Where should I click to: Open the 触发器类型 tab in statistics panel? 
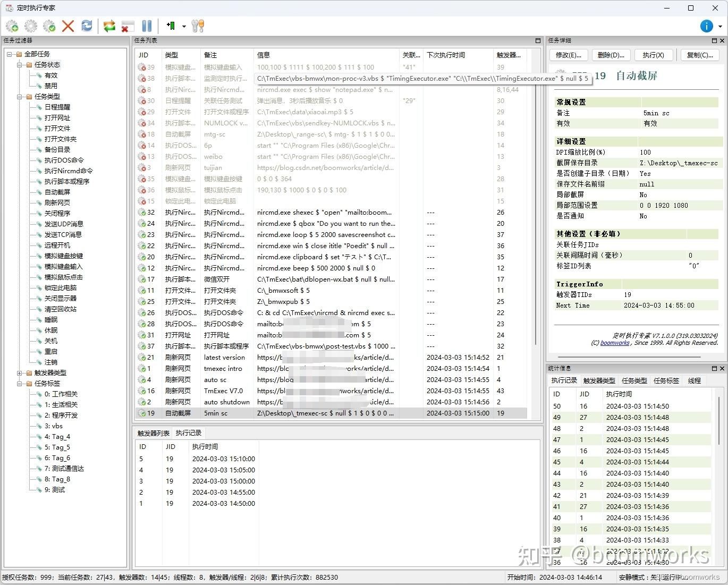click(599, 380)
